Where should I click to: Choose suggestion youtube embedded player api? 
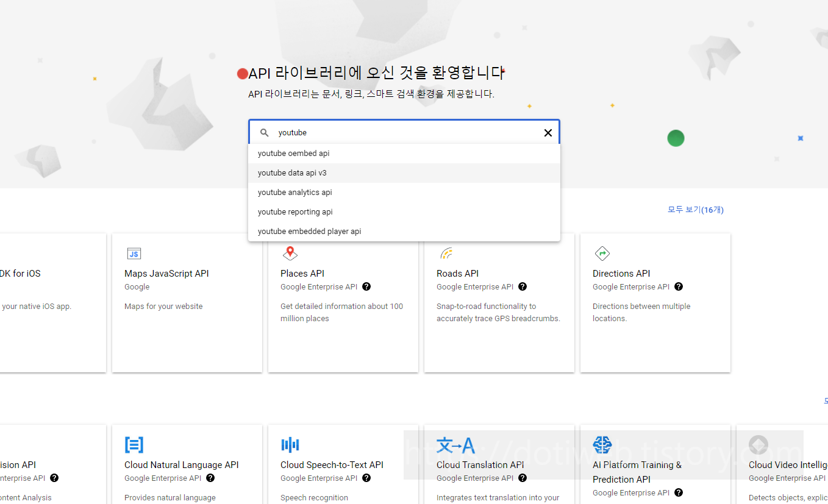click(x=404, y=232)
